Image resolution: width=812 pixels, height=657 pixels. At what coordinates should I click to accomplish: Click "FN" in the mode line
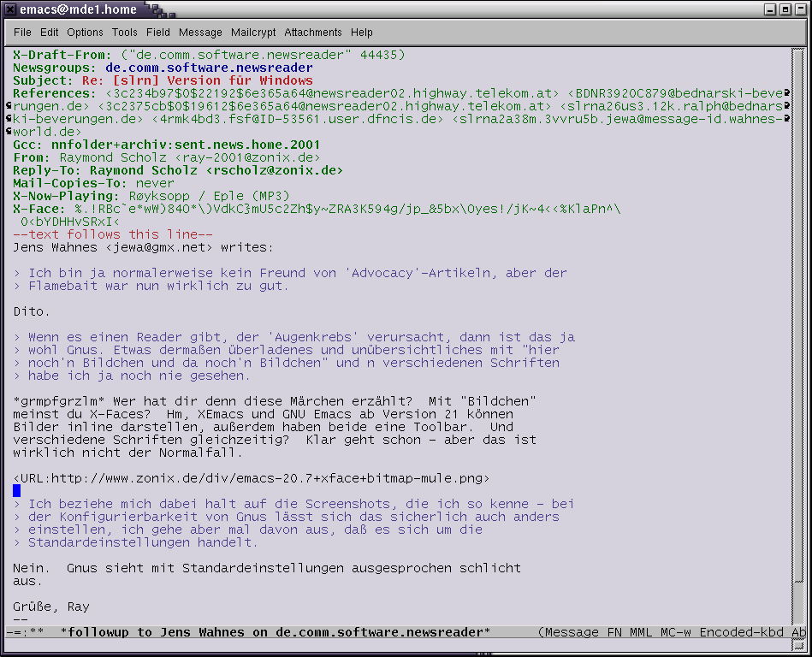click(614, 633)
